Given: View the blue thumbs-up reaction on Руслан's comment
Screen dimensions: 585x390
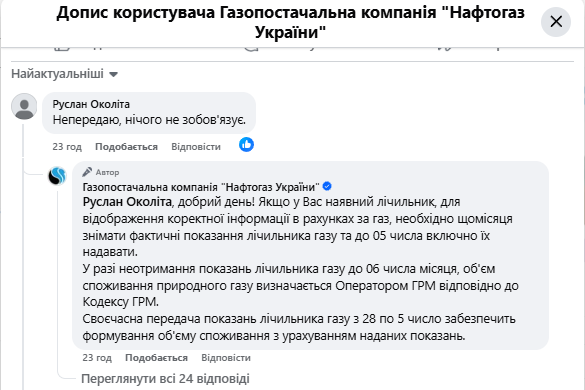Looking at the screenshot, I should point(247,144).
